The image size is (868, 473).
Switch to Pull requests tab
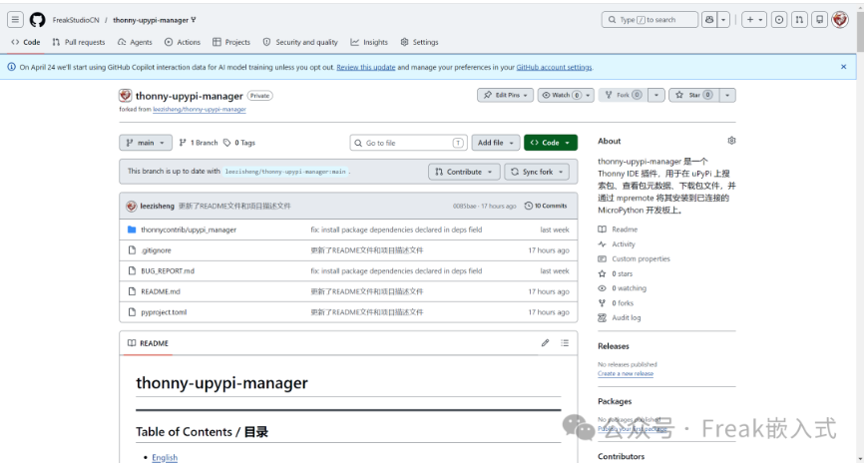[79, 42]
